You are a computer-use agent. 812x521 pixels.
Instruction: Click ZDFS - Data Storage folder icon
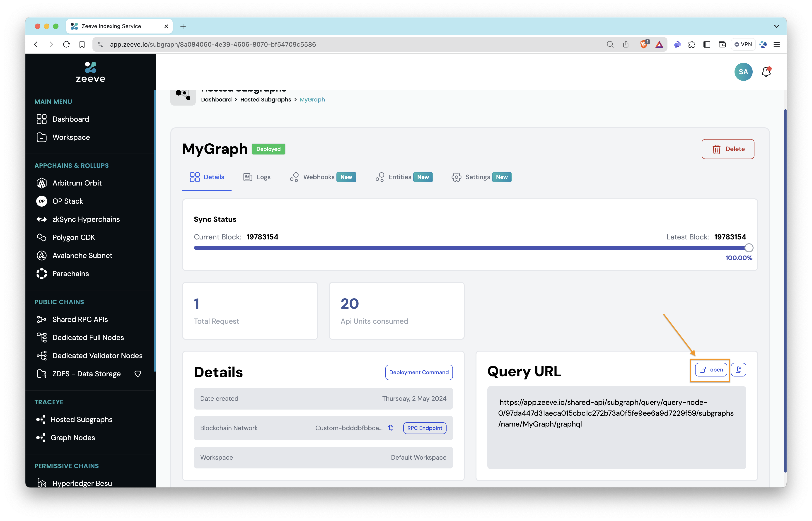pyautogui.click(x=42, y=374)
